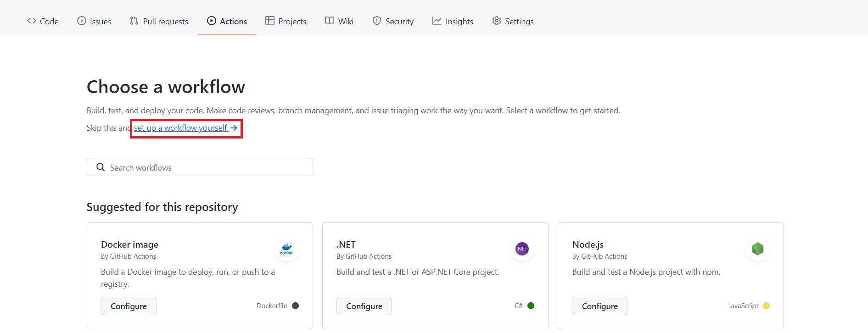The width and height of the screenshot is (868, 333).
Task: Click 'Suggested for this repository' heading
Action: (x=162, y=207)
